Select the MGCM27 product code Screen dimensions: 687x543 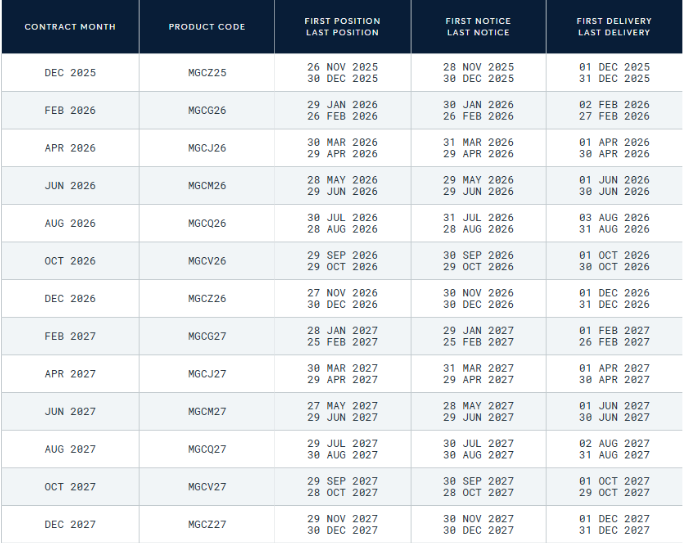point(207,412)
